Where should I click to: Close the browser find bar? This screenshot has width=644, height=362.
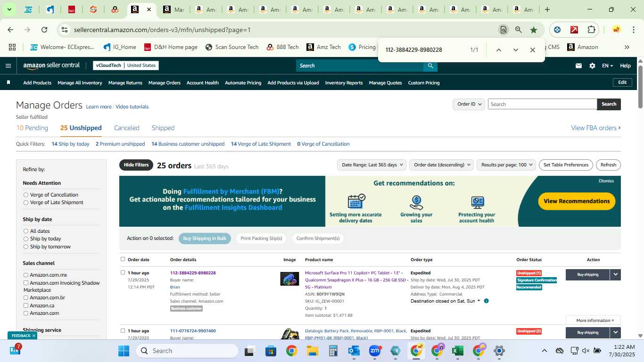pos(533,50)
